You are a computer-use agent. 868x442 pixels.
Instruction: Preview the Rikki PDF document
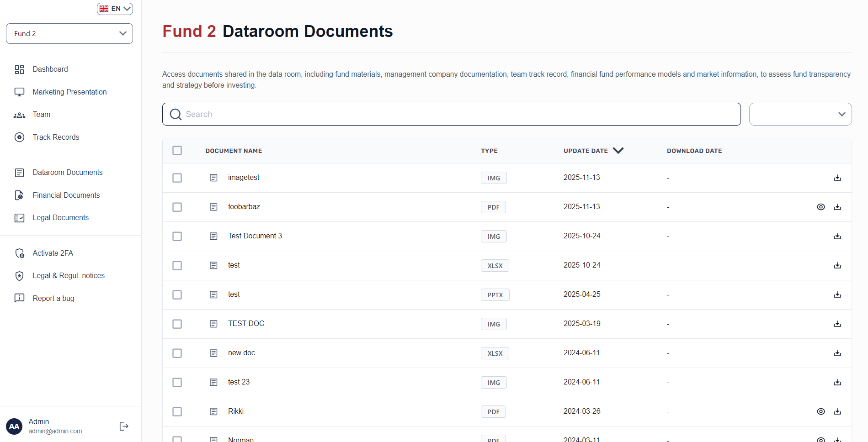point(820,412)
